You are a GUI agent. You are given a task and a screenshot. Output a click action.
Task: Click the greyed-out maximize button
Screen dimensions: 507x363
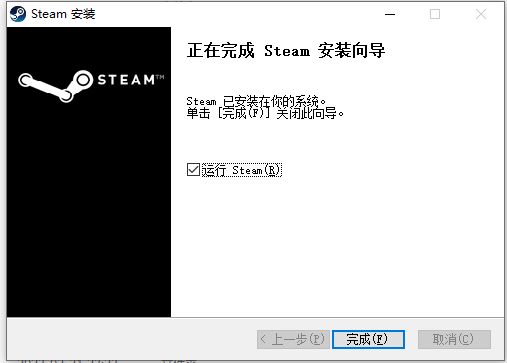(x=435, y=14)
